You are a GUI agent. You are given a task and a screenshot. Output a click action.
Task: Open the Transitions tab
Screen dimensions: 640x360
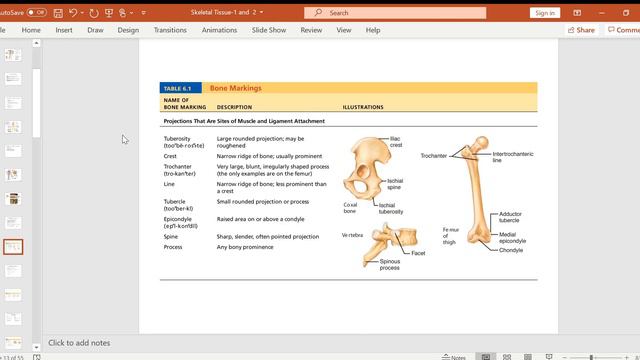tap(170, 30)
